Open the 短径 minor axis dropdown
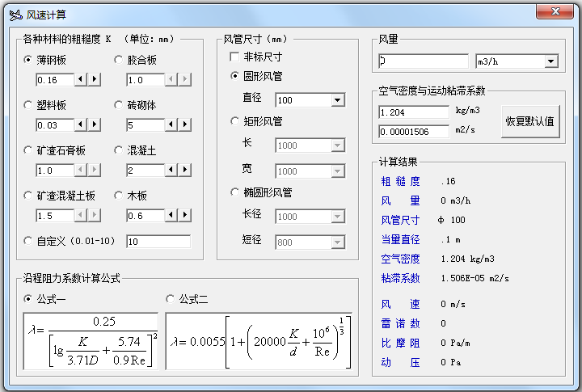The height and width of the screenshot is (392, 582). 337,242
